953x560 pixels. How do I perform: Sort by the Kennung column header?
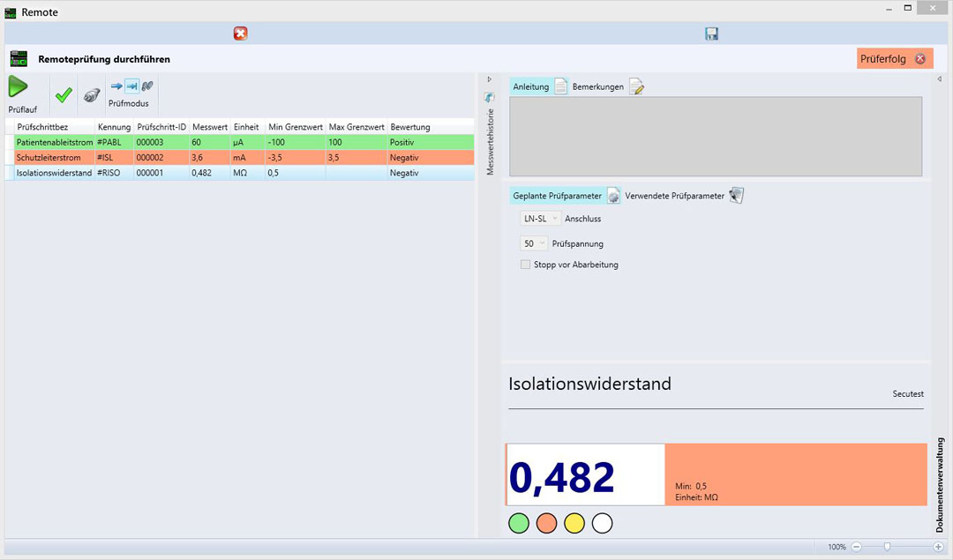pos(114,127)
